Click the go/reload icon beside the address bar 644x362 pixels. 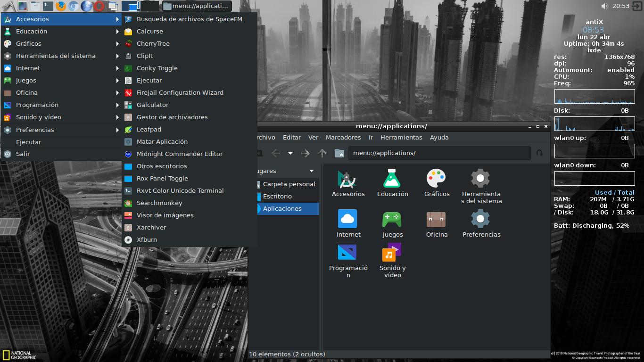tap(540, 153)
